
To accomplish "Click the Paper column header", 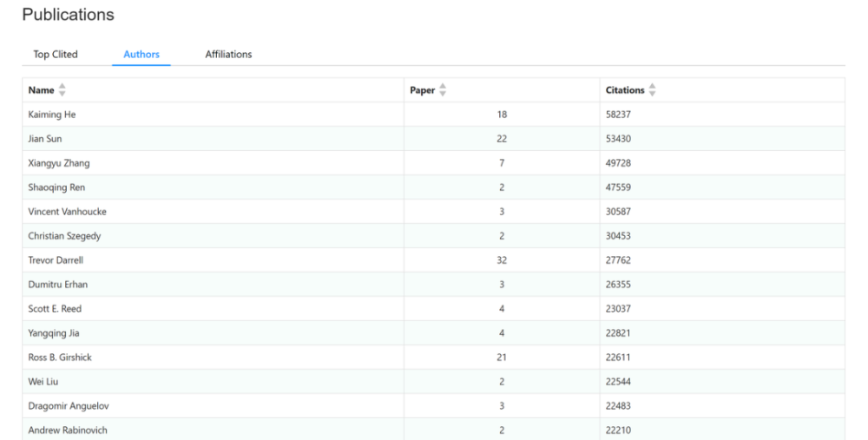I will coord(422,90).
